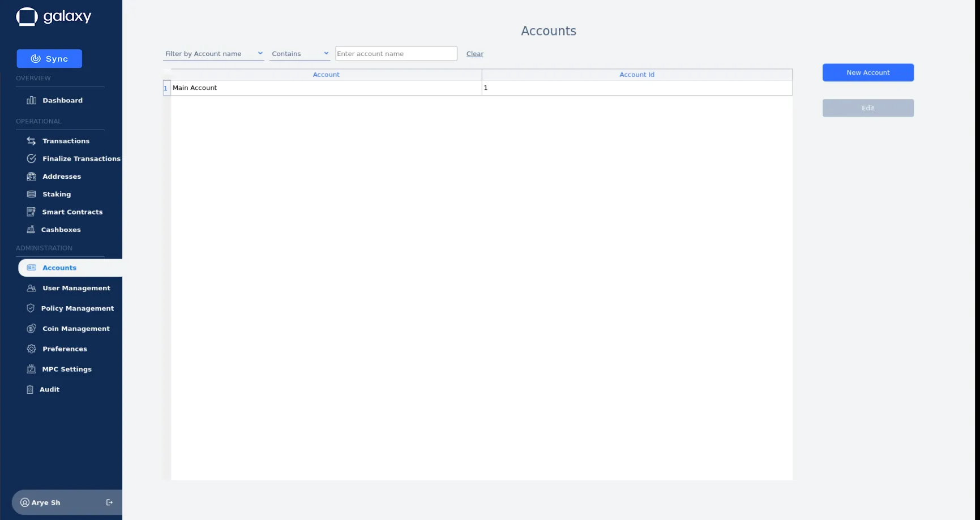Select row number 1 header
This screenshot has height=520, width=980.
point(166,88)
